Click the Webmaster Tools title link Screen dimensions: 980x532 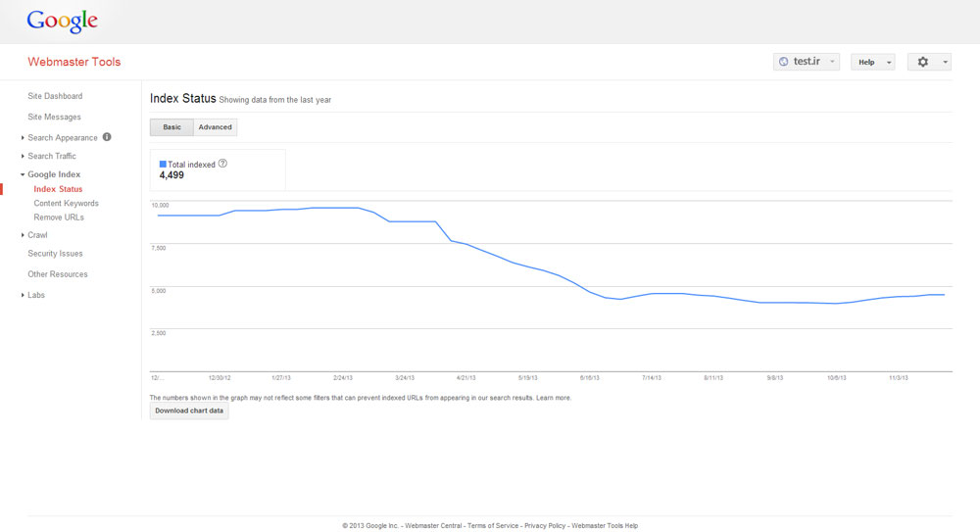point(73,62)
